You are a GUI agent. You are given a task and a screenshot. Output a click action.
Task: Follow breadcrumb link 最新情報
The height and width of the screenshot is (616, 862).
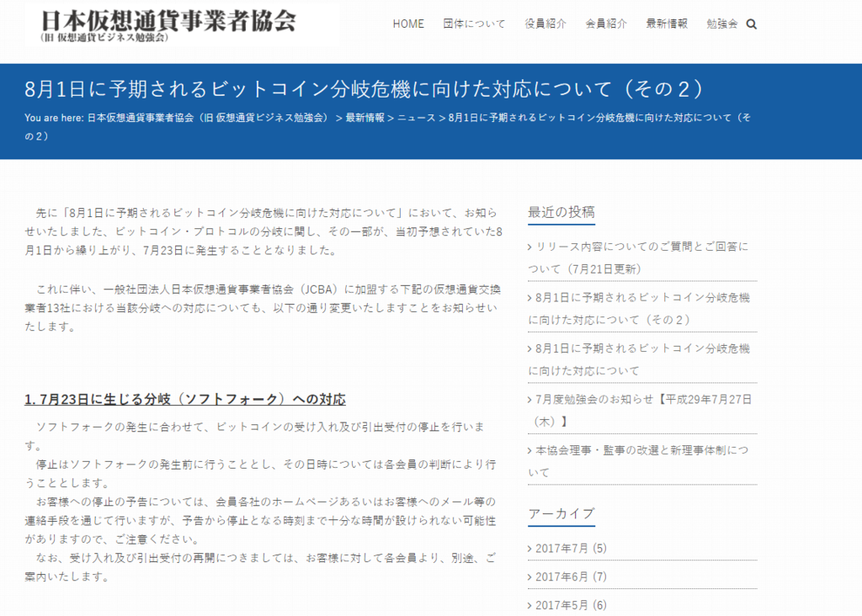(x=365, y=118)
